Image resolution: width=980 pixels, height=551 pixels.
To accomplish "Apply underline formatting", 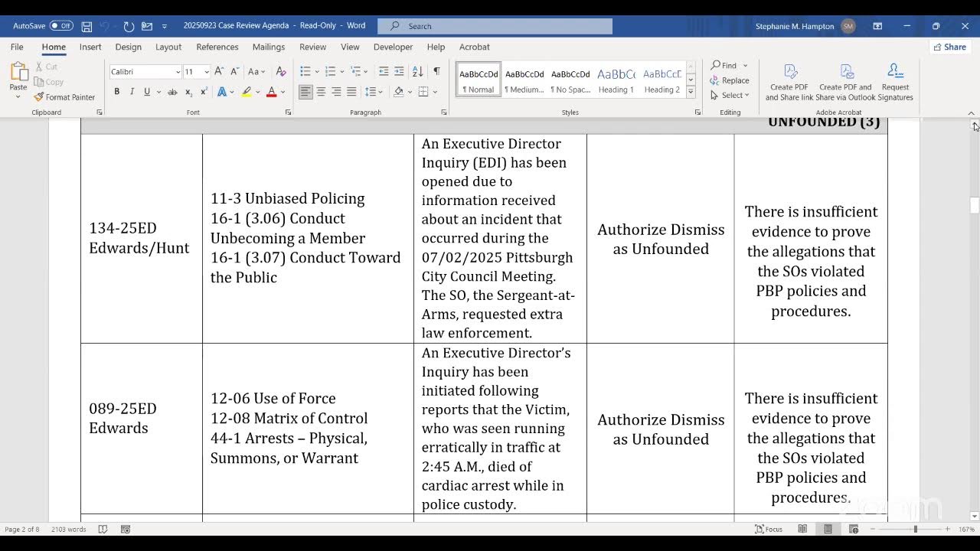I will click(x=147, y=92).
